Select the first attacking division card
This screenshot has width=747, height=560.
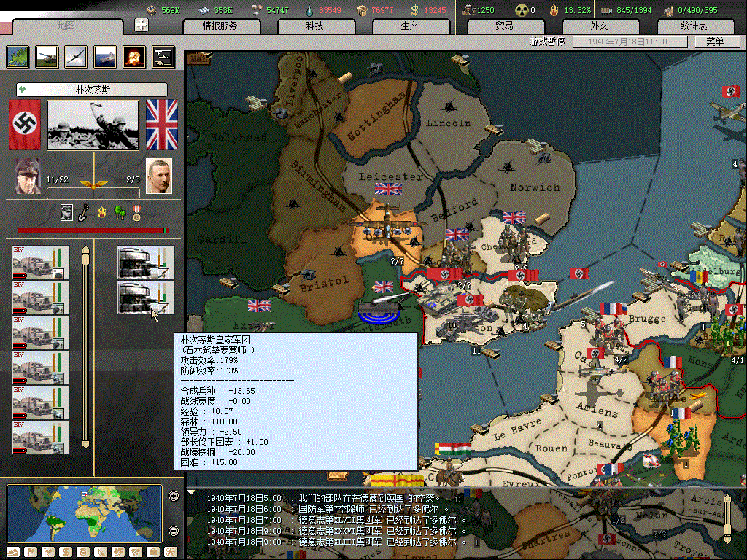[41, 262]
